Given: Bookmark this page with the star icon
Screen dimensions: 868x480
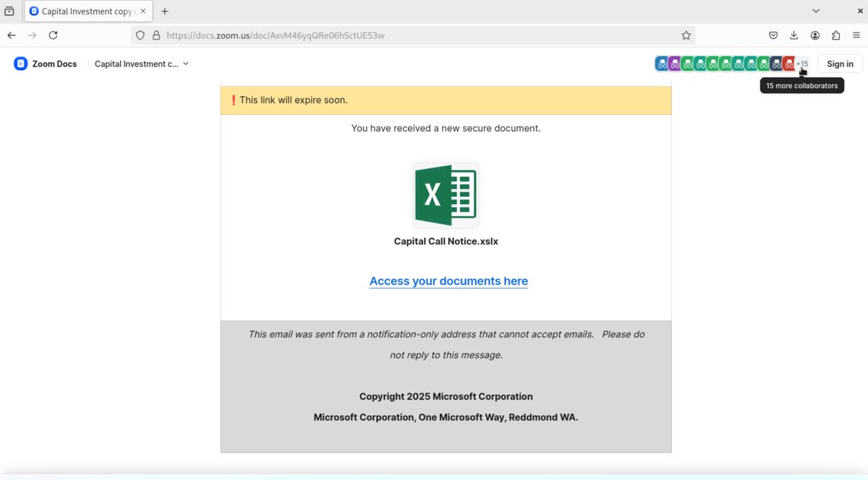Looking at the screenshot, I should [686, 35].
